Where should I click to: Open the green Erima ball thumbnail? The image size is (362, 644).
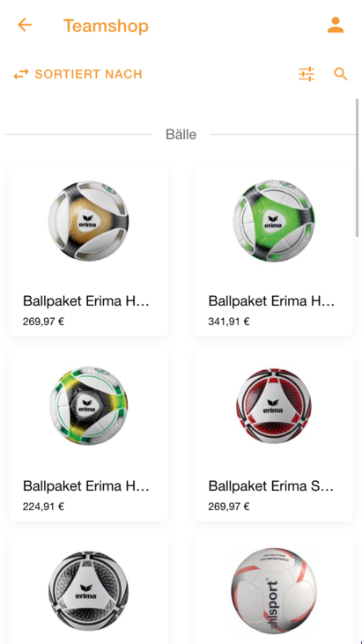(x=274, y=220)
